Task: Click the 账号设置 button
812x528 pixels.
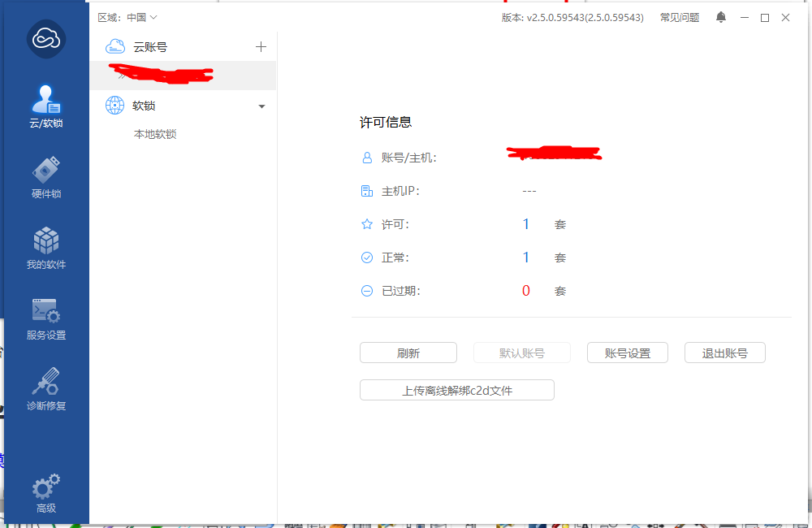Action: pos(627,353)
